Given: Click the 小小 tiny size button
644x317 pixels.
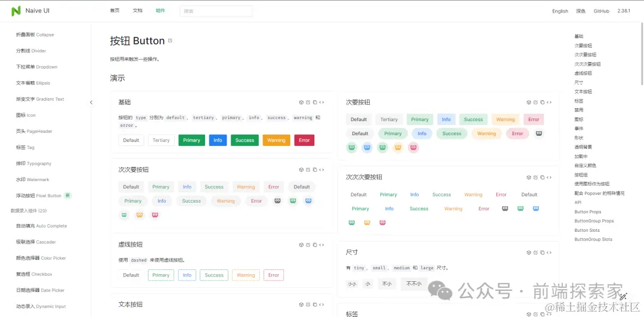Looking at the screenshot, I should (352, 284).
